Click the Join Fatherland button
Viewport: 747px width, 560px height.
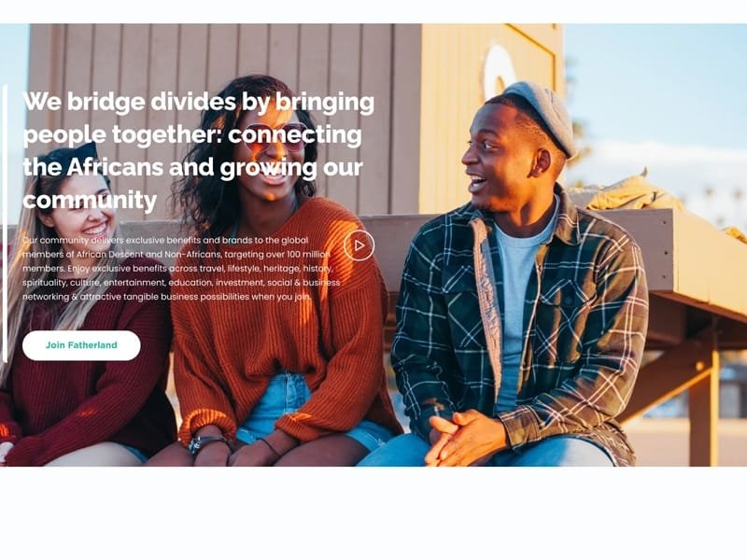tap(81, 345)
